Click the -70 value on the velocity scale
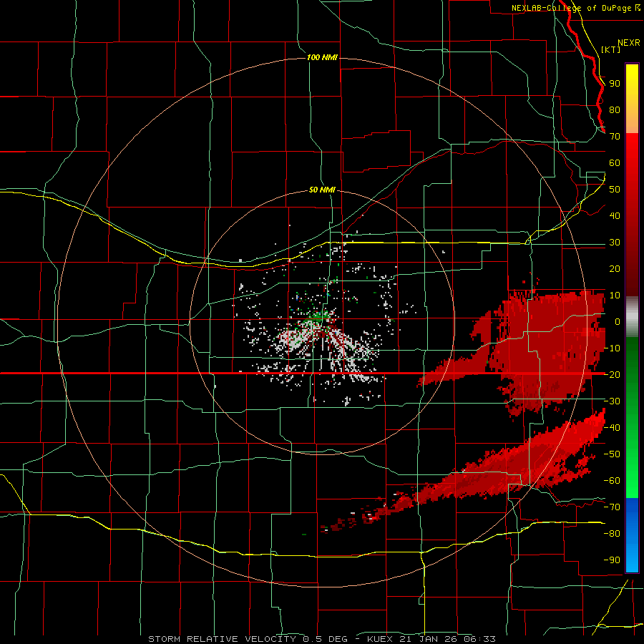The image size is (644, 644). click(x=612, y=507)
